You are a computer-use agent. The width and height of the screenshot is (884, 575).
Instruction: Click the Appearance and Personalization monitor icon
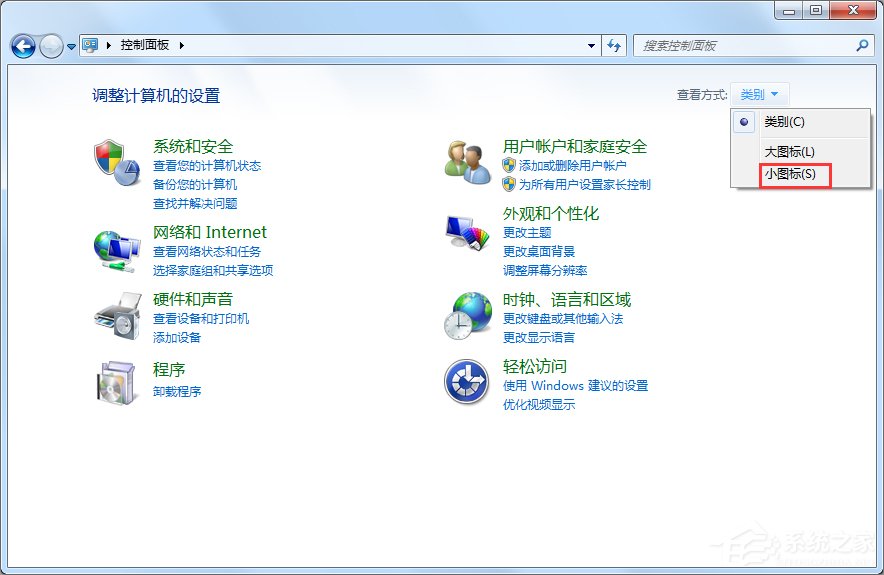point(467,234)
